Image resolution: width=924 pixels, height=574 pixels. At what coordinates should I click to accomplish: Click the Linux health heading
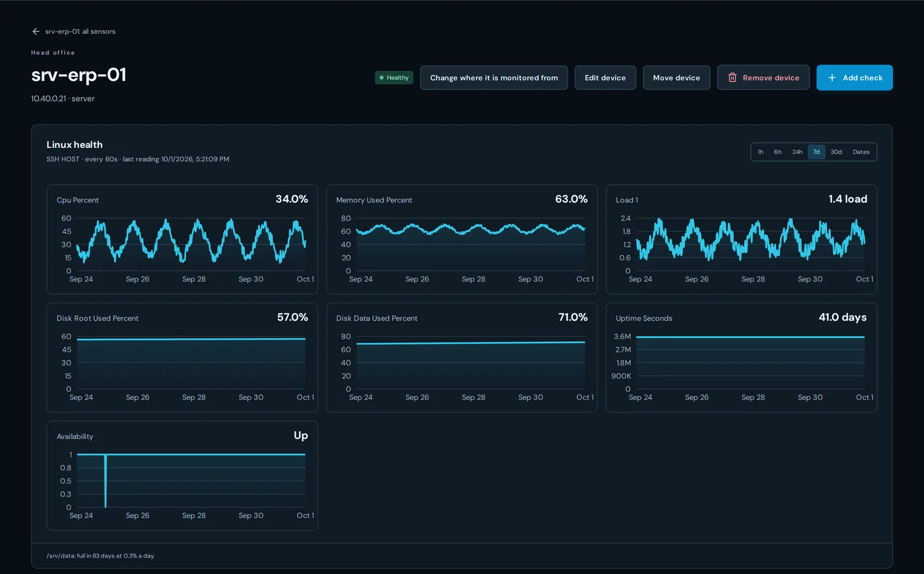pyautogui.click(x=74, y=144)
